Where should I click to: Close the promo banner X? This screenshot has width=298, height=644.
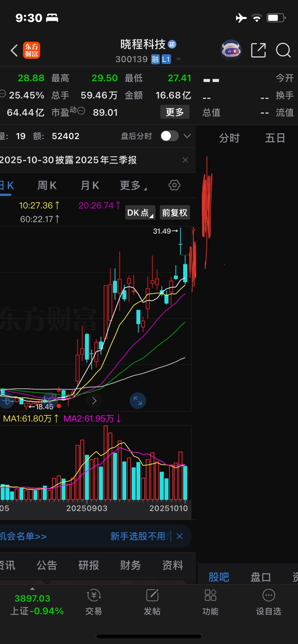(x=180, y=537)
